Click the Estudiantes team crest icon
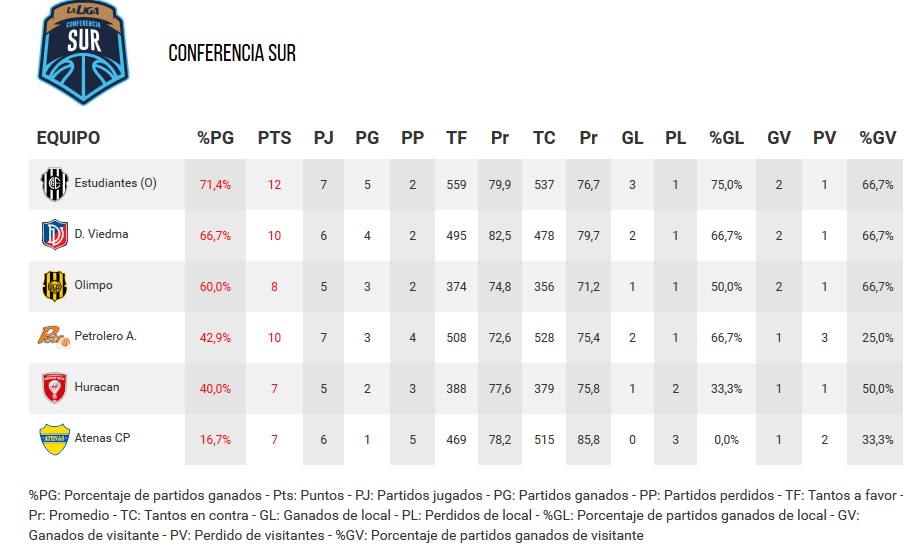The image size is (903, 549). [54, 184]
